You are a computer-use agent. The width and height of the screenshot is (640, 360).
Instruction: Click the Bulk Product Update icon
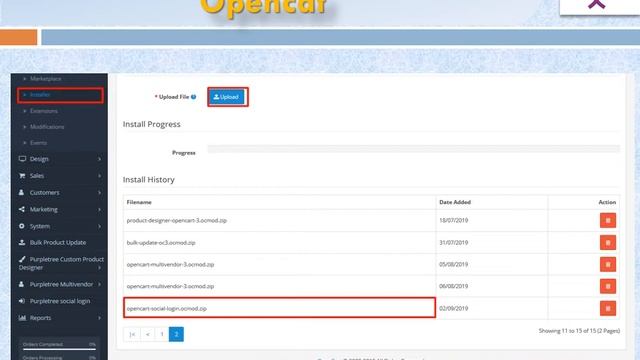(22, 242)
